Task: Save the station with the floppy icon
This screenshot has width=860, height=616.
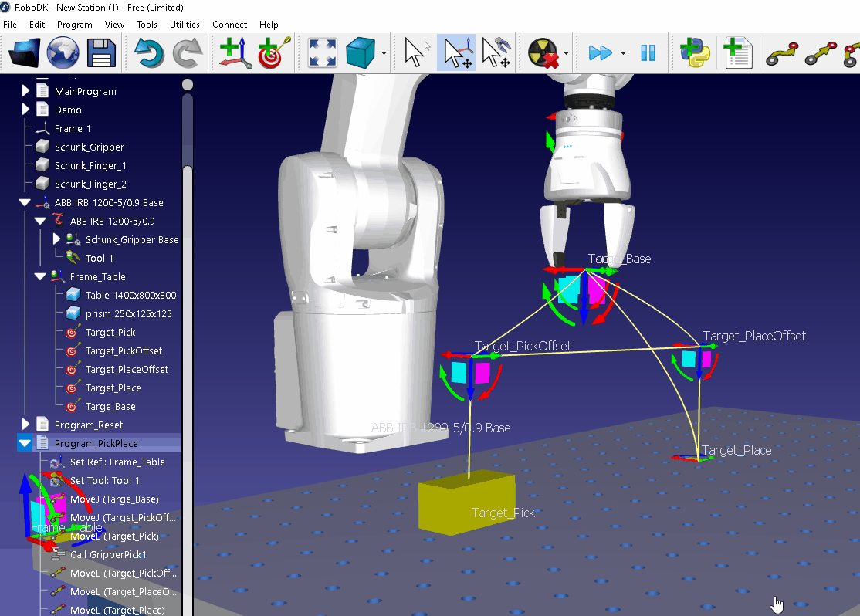Action: [101, 53]
